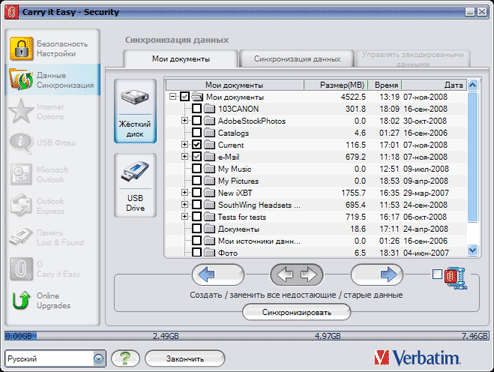This screenshot has height=372, width=494.
Task: Switch to the Синхронизация данных tab
Action: pos(297,59)
